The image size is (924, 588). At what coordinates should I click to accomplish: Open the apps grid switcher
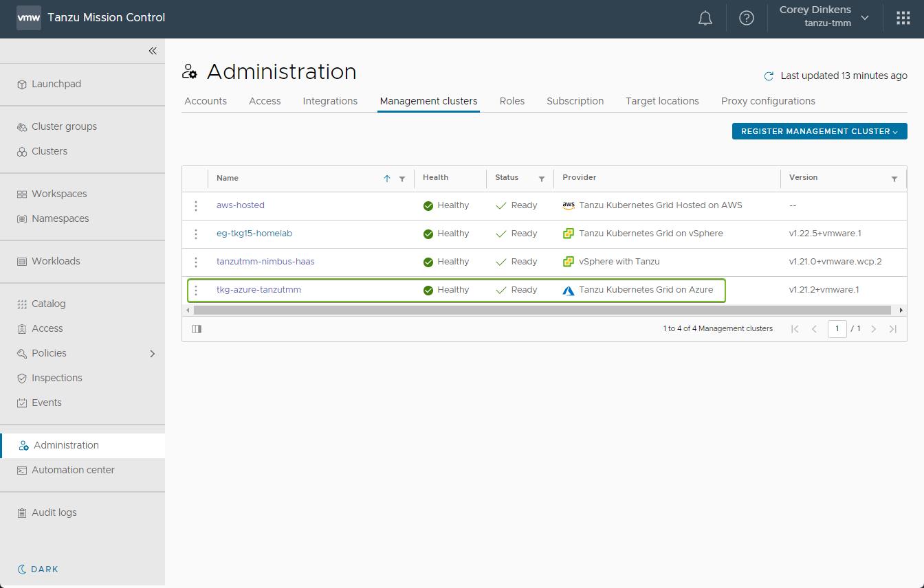(903, 19)
